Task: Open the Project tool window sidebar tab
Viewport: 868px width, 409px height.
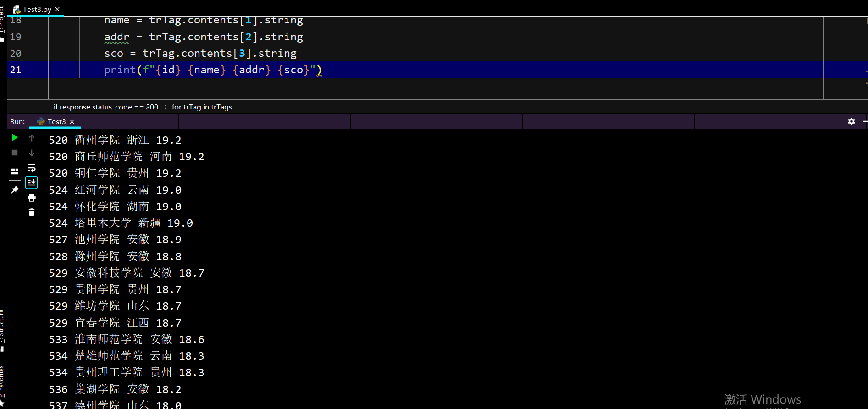Action: (2, 23)
